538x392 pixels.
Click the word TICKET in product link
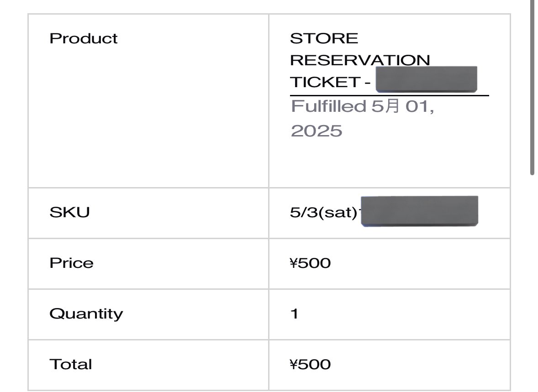[x=325, y=82]
